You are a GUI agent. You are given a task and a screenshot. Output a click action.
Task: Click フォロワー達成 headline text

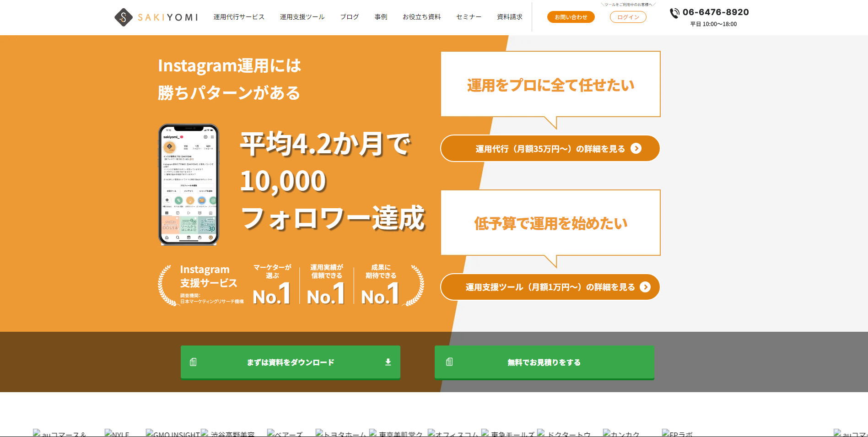click(333, 218)
